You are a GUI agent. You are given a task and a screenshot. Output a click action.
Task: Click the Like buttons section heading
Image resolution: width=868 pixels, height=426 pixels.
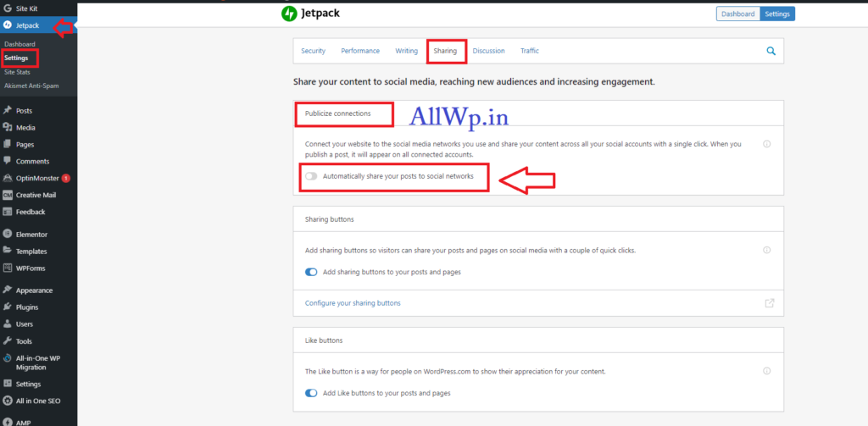(x=324, y=340)
